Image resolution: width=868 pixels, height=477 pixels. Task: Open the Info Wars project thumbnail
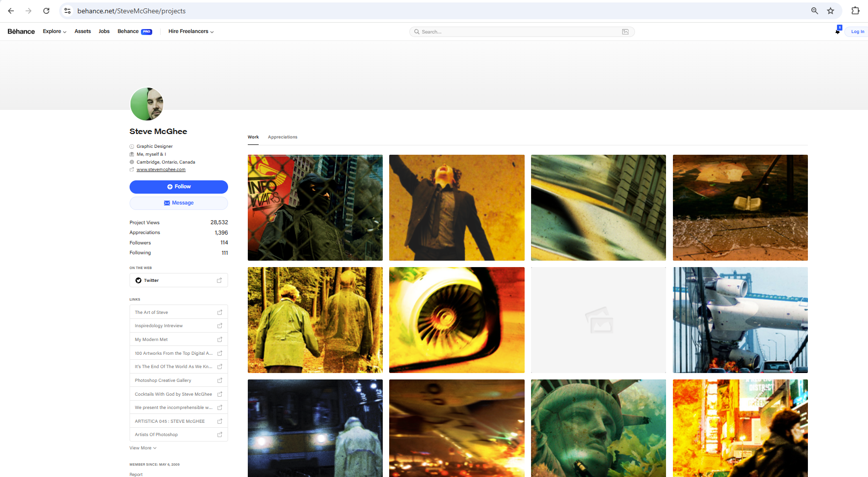pos(315,207)
